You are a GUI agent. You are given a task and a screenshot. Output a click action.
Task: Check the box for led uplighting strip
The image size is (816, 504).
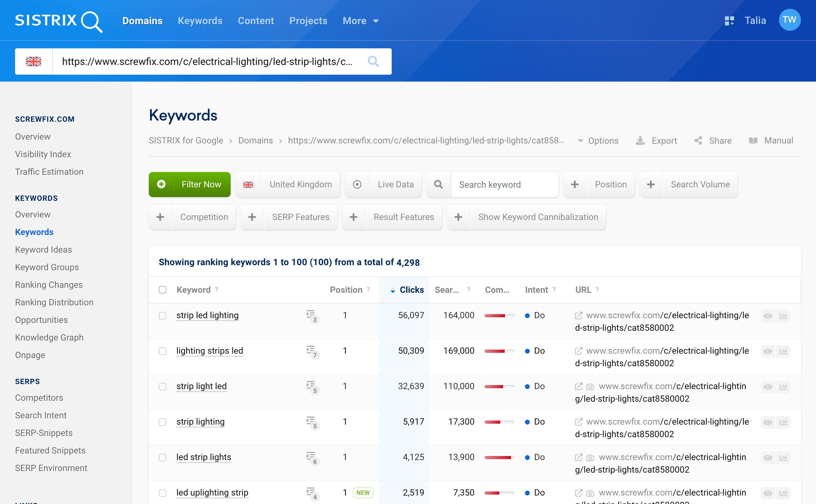163,493
